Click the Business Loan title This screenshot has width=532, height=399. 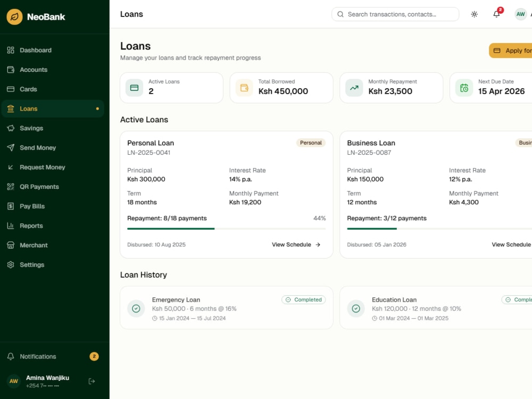tap(371, 143)
